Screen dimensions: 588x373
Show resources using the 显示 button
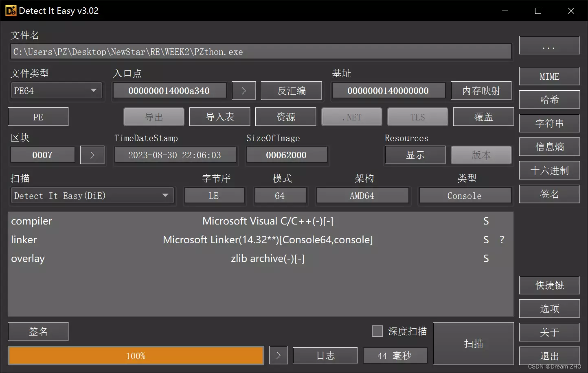click(x=415, y=155)
